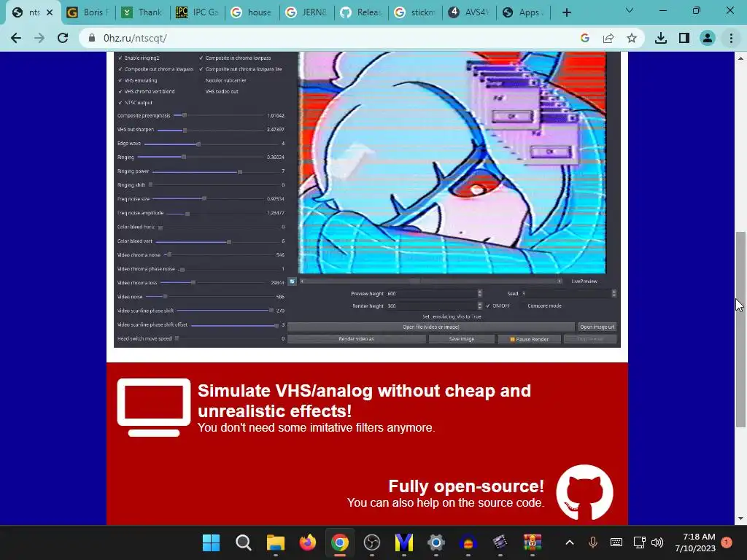Adjust the Edge wave slider
The height and width of the screenshot is (560, 747).
(x=198, y=144)
